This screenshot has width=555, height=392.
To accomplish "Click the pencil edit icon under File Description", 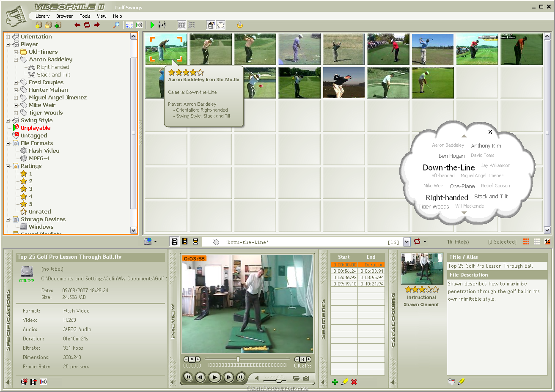I will click(x=461, y=382).
